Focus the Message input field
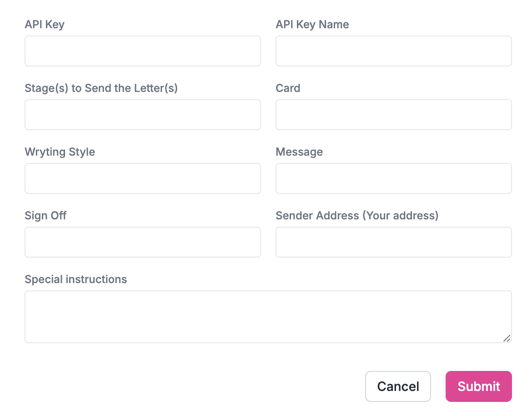The height and width of the screenshot is (416, 532). click(393, 178)
